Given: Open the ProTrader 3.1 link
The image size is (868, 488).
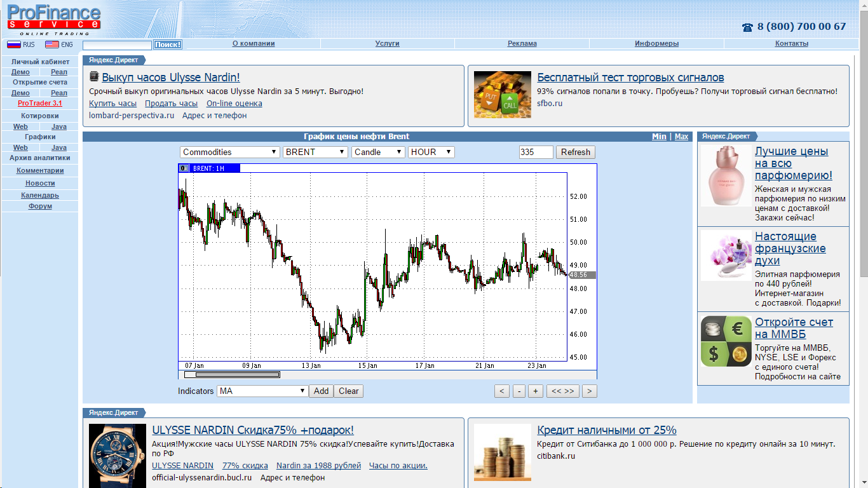Looking at the screenshot, I should (40, 103).
